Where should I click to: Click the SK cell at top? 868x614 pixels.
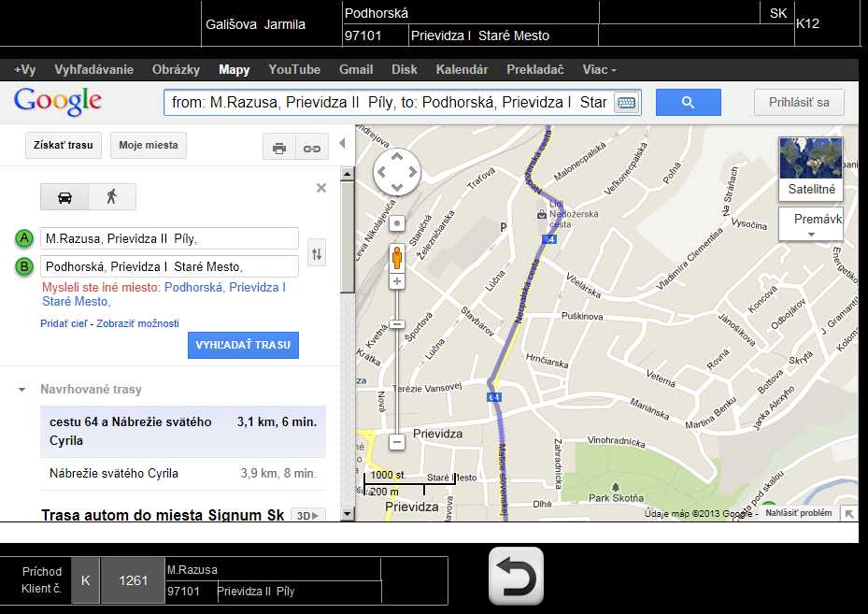[x=777, y=13]
